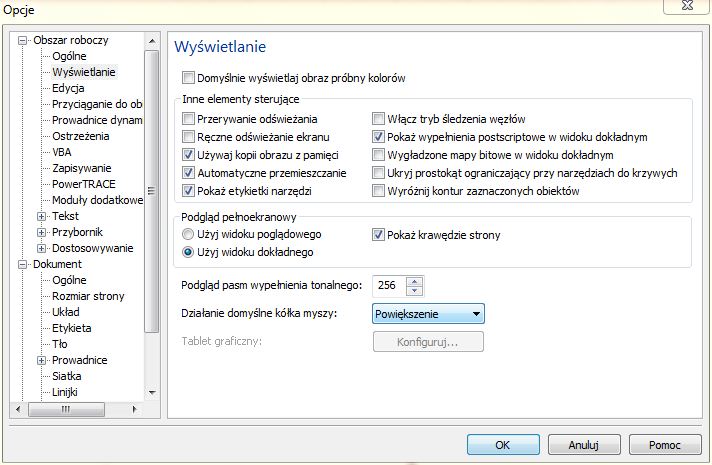Select Użyj widoku poglądowego radio button
The height and width of the screenshot is (465, 712).
188,235
